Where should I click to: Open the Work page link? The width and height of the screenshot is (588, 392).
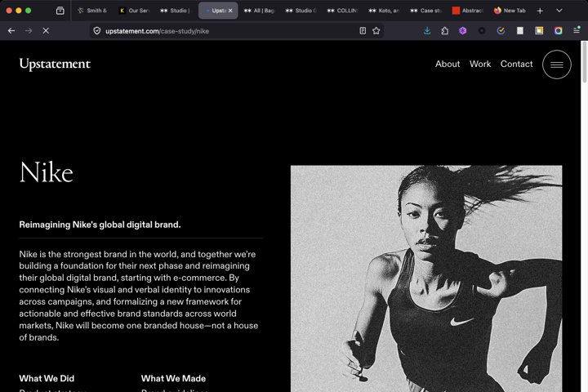pyautogui.click(x=480, y=65)
